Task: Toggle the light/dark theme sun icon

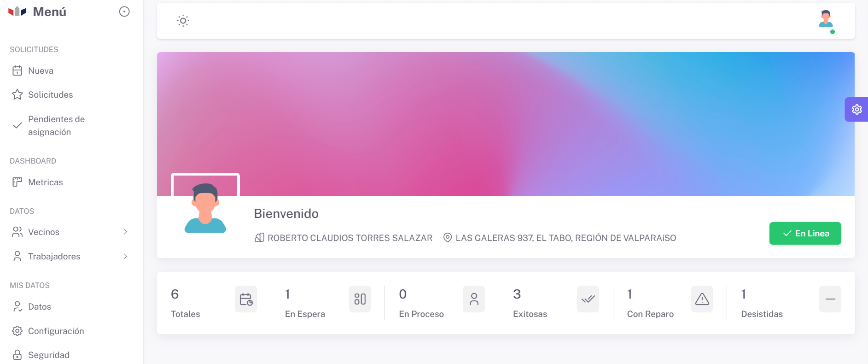Action: pyautogui.click(x=183, y=21)
